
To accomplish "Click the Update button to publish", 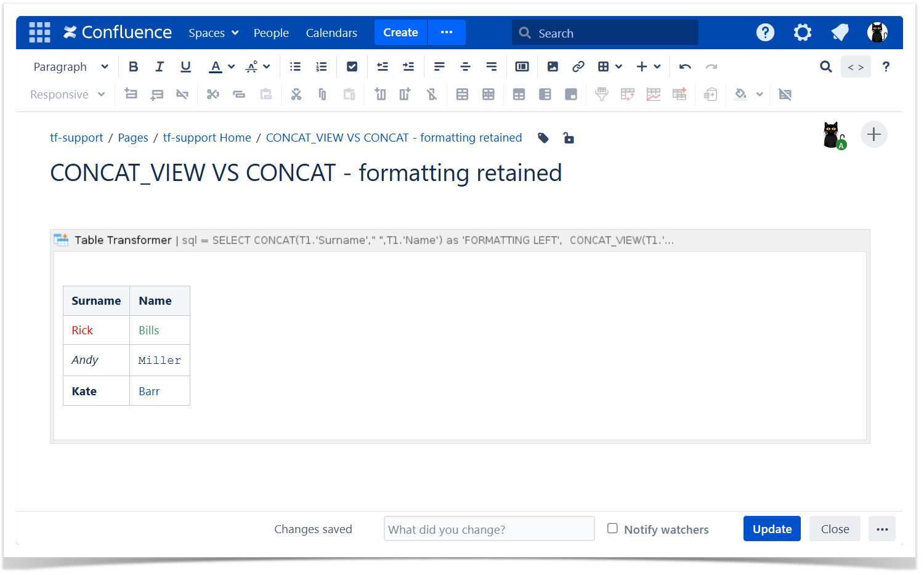I will (771, 529).
